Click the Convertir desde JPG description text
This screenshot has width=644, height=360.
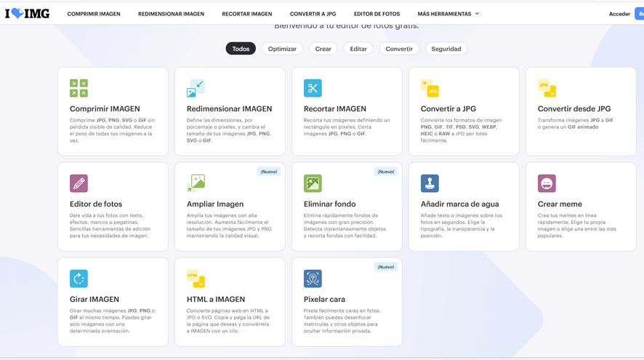click(576, 124)
